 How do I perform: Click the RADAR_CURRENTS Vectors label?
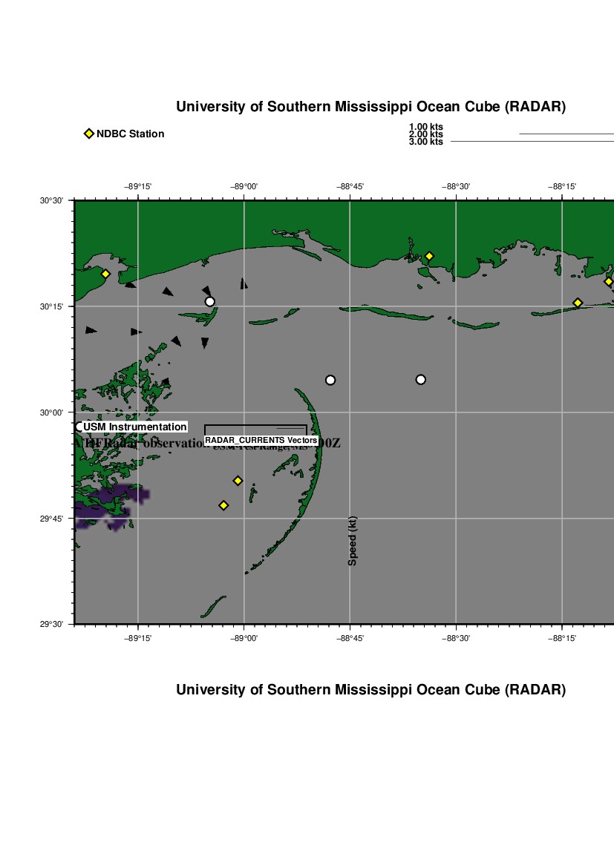pyautogui.click(x=261, y=441)
